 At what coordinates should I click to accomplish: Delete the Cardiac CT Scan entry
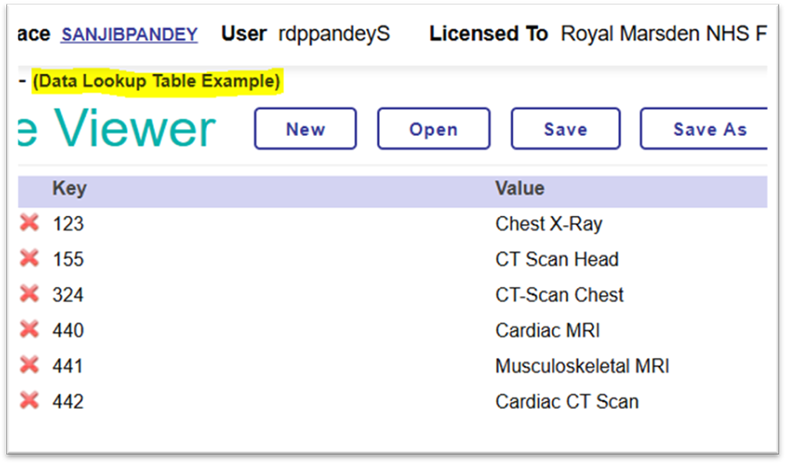(29, 401)
